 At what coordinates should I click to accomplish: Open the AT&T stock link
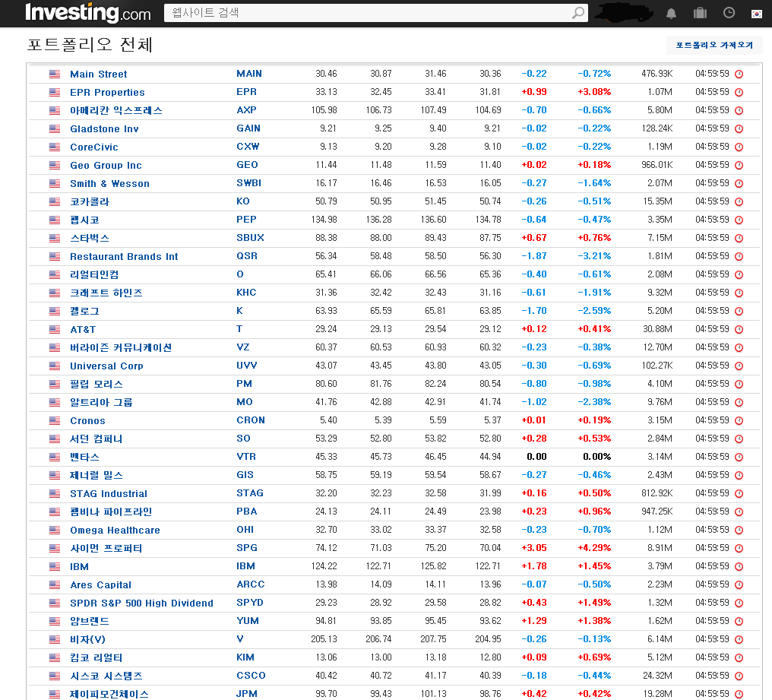click(x=83, y=329)
